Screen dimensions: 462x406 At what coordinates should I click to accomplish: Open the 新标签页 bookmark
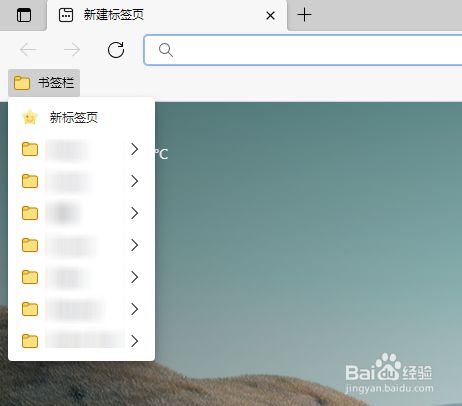(x=81, y=117)
